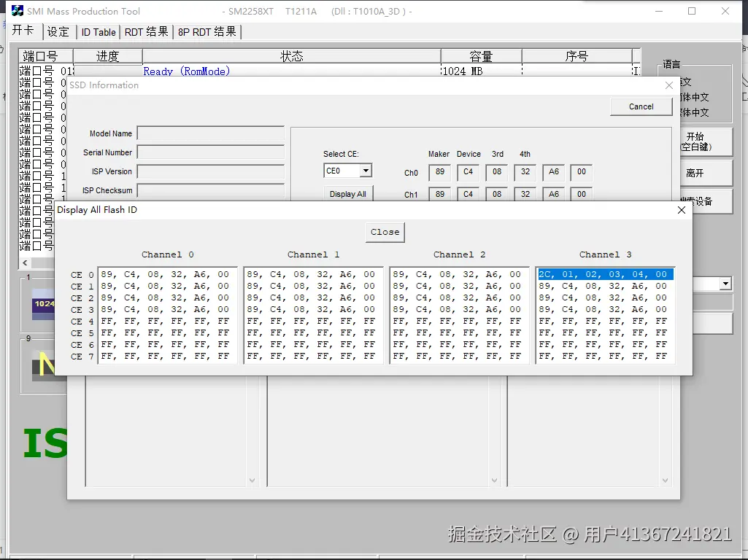Close the Display All Flash ID dialog

pyautogui.click(x=681, y=210)
